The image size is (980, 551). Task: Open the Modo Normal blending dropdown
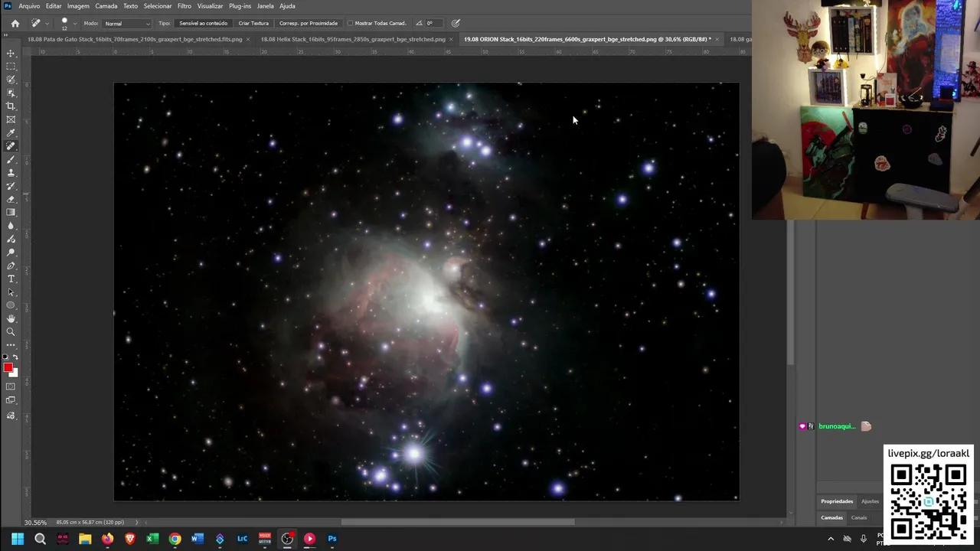127,23
